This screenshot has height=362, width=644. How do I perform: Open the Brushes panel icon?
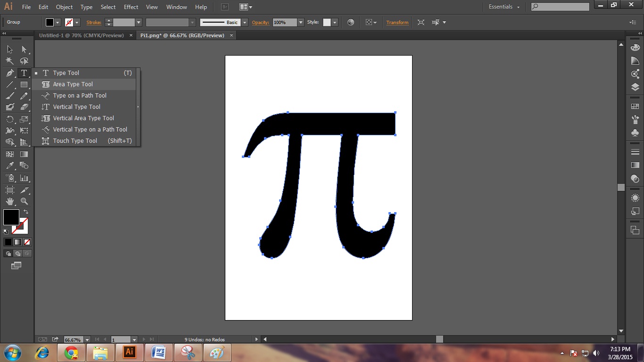coord(635,120)
